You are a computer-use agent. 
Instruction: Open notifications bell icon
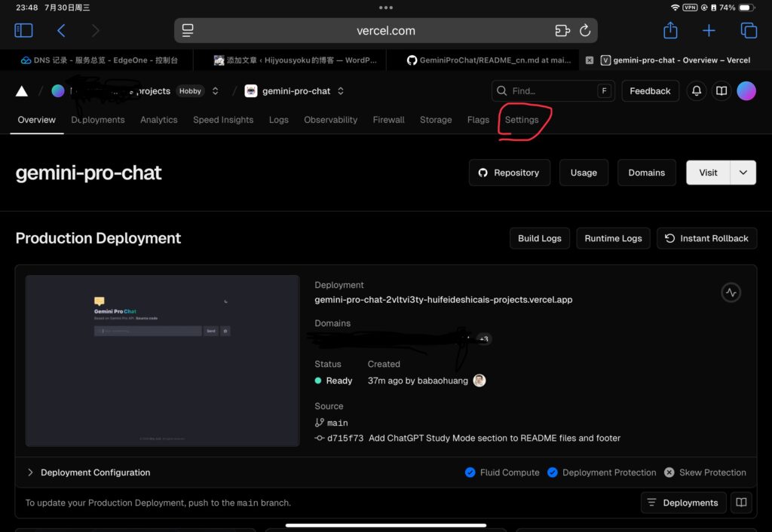point(696,91)
